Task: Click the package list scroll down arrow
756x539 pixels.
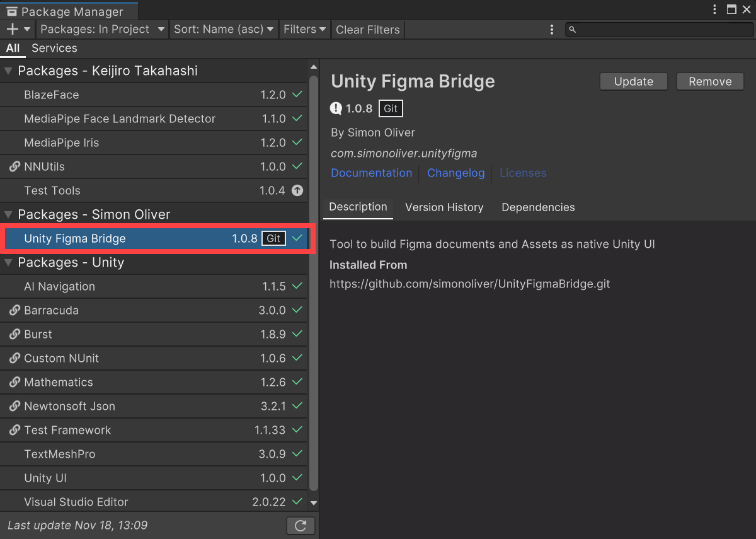Action: coord(314,503)
